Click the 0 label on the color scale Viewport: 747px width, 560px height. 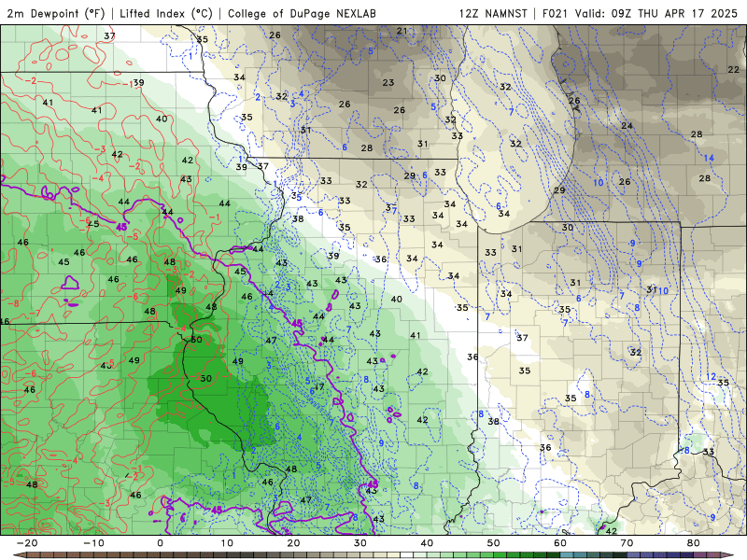(x=160, y=543)
